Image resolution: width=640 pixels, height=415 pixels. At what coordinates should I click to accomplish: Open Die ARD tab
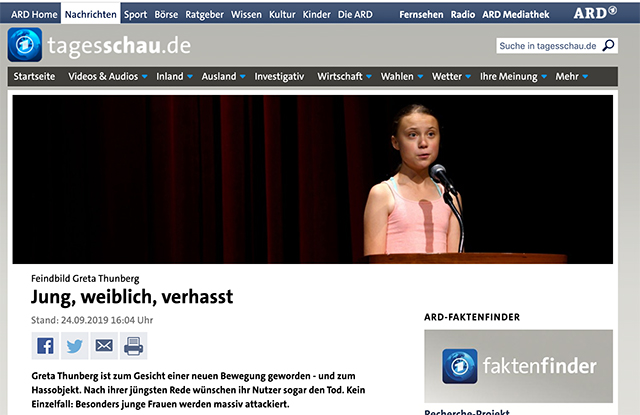click(x=355, y=14)
